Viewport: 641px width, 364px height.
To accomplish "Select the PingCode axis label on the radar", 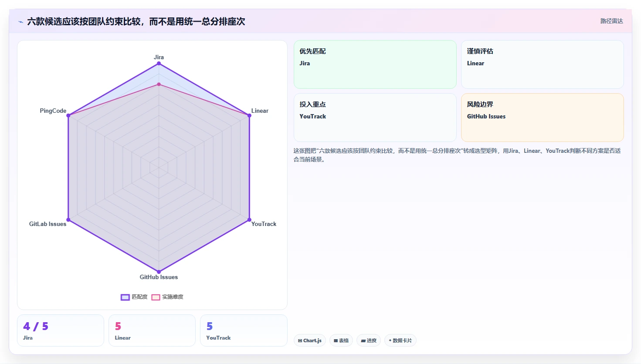I will point(53,111).
